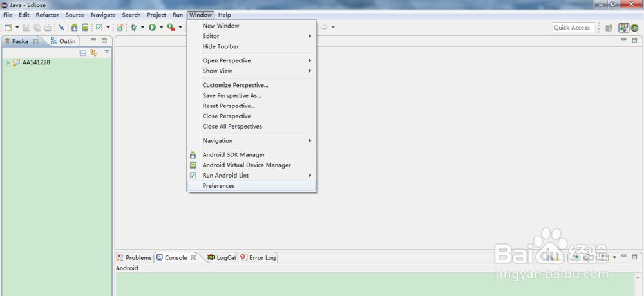This screenshot has height=296, width=644.
Task: Open the Show View submenu
Action: [251, 71]
